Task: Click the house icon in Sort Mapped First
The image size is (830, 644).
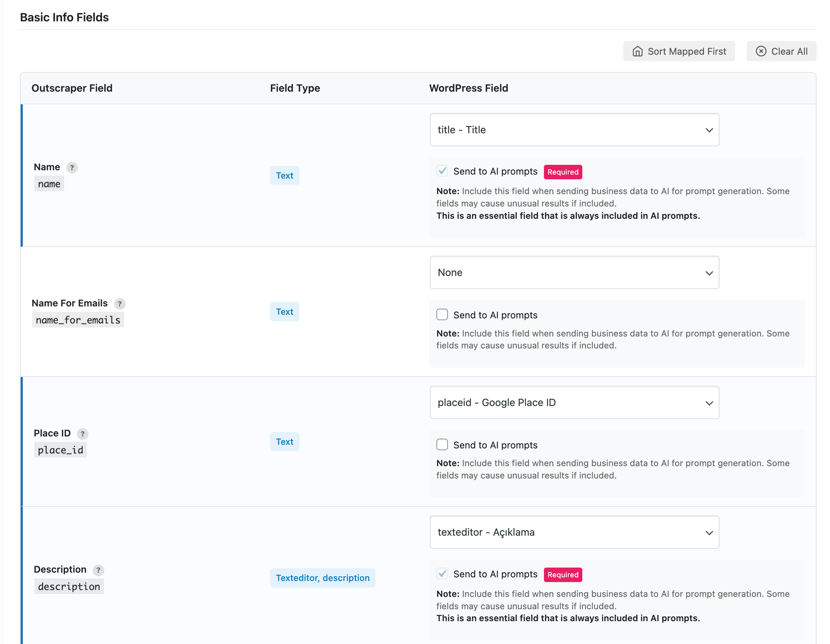Action: click(x=637, y=51)
